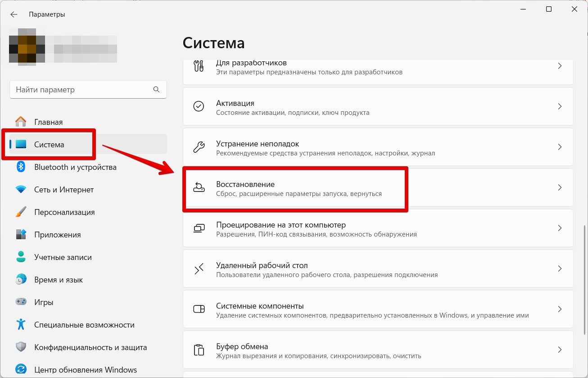Minimize the Параметры window
The width and height of the screenshot is (588, 378).
coord(523,9)
